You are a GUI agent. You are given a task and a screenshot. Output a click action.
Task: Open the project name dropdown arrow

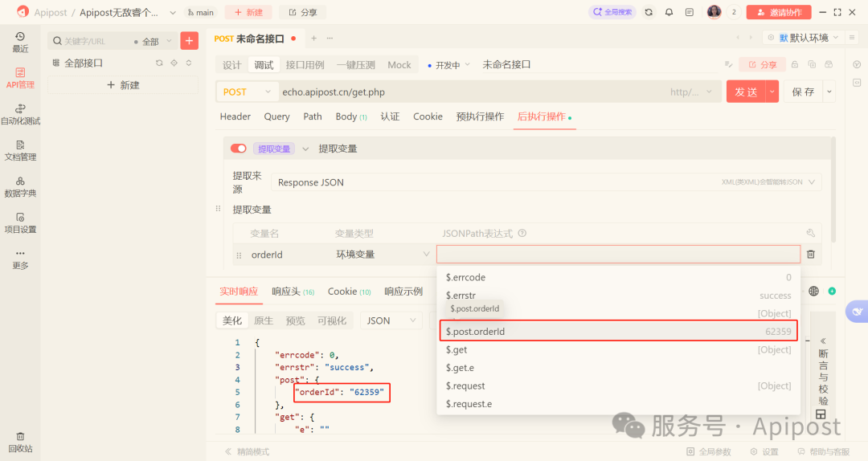[x=173, y=12]
